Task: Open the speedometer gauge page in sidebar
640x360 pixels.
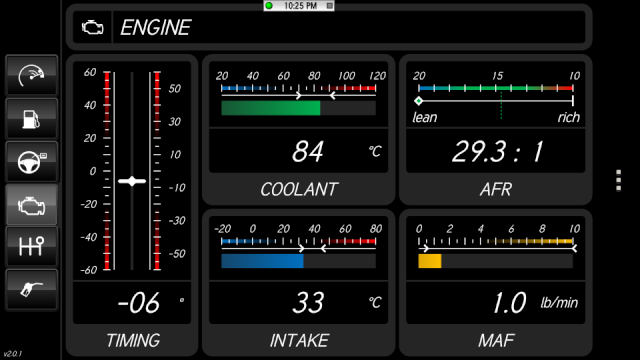Action: point(31,76)
